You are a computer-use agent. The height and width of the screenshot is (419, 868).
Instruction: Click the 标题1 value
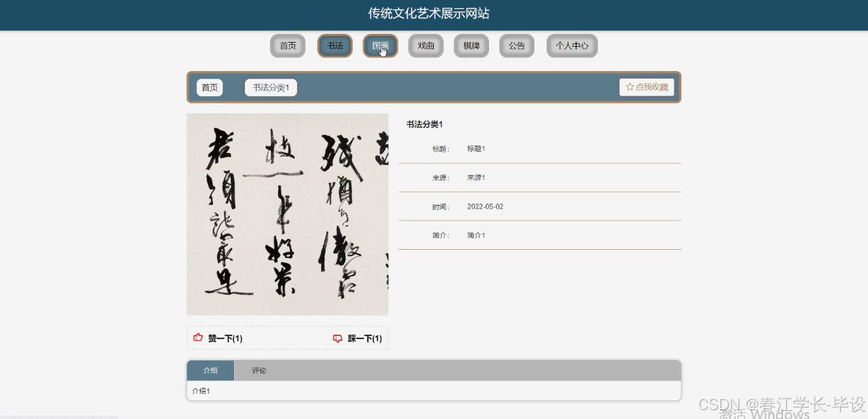pyautogui.click(x=476, y=149)
